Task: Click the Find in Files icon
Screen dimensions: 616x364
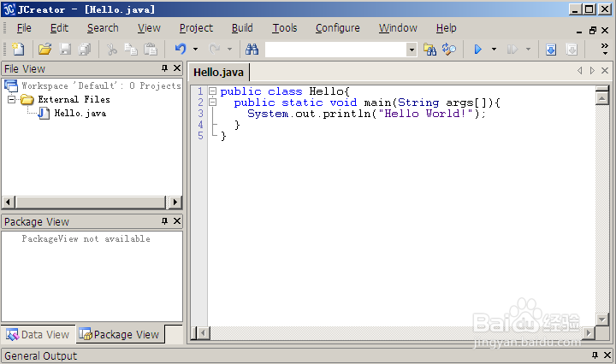Action: click(x=429, y=49)
